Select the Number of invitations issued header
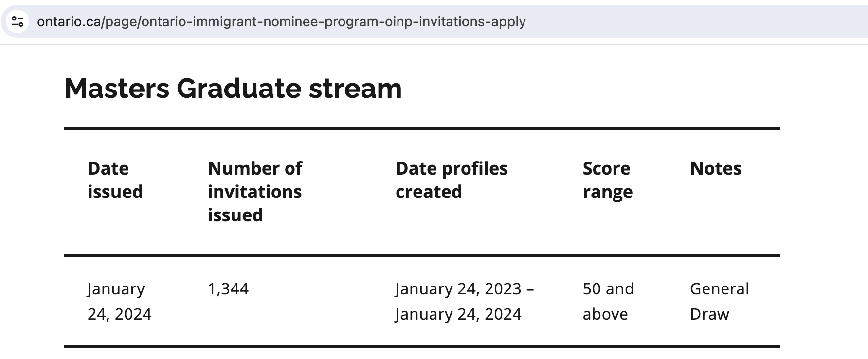This screenshot has width=868, height=359. tap(255, 192)
